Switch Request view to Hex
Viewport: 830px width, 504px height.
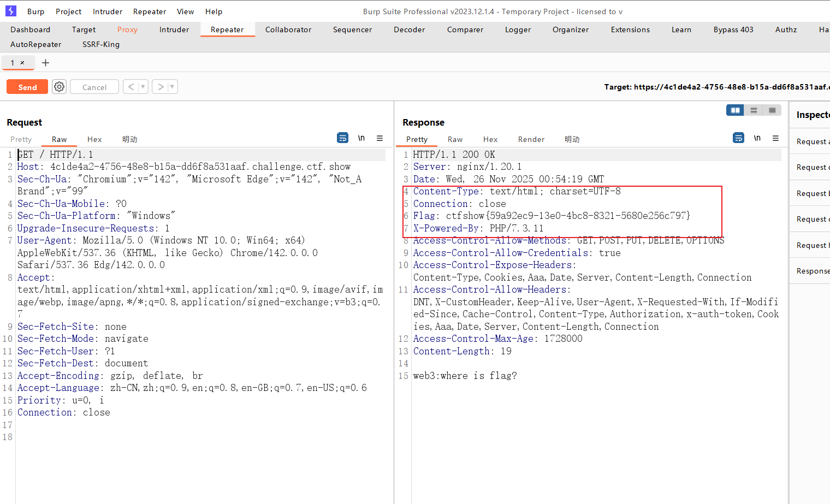94,139
